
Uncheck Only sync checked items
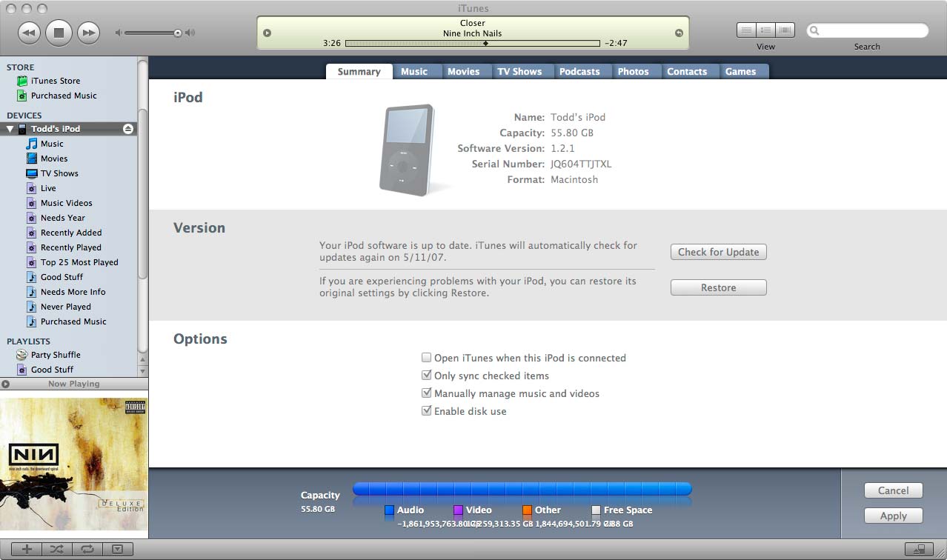(426, 376)
